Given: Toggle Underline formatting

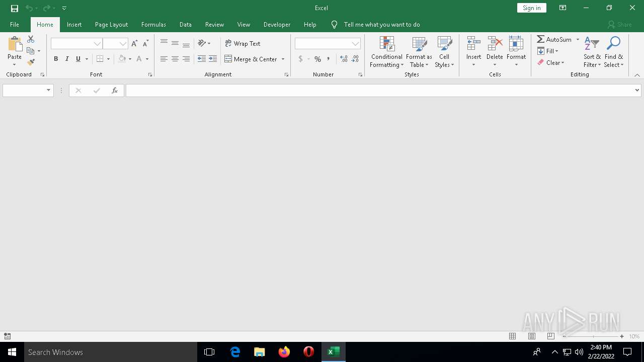Looking at the screenshot, I should pyautogui.click(x=78, y=59).
